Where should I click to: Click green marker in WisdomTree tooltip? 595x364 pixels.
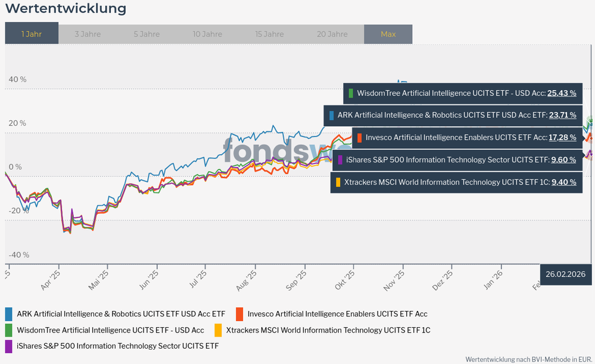351,93
